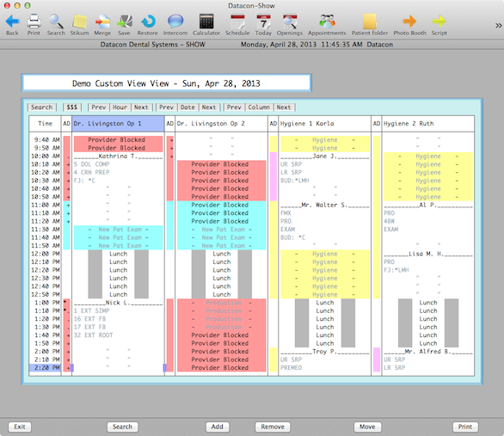
Task: Open the Stikum sticky note tool
Action: [x=79, y=21]
